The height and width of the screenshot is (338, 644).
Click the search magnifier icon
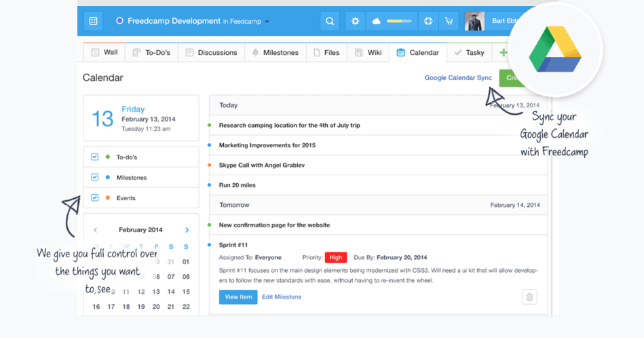click(x=330, y=21)
